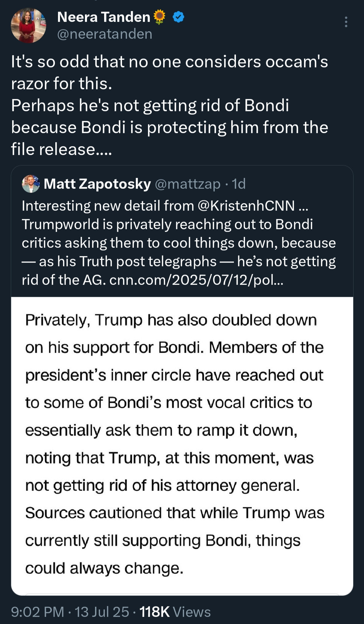364x624 pixels.
Task: Click the 1d timestamp on quoted tweet
Action: (x=239, y=184)
